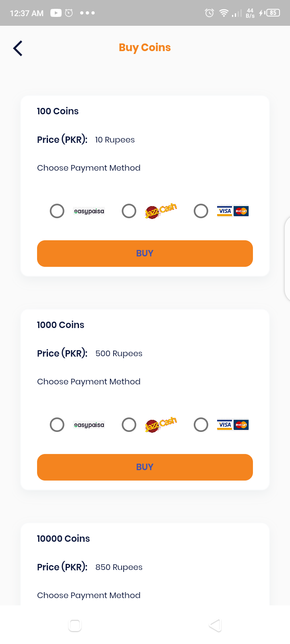Tap the Visa Mastercard logo in 1000 Coins card
This screenshot has width=290, height=644.
point(233,425)
